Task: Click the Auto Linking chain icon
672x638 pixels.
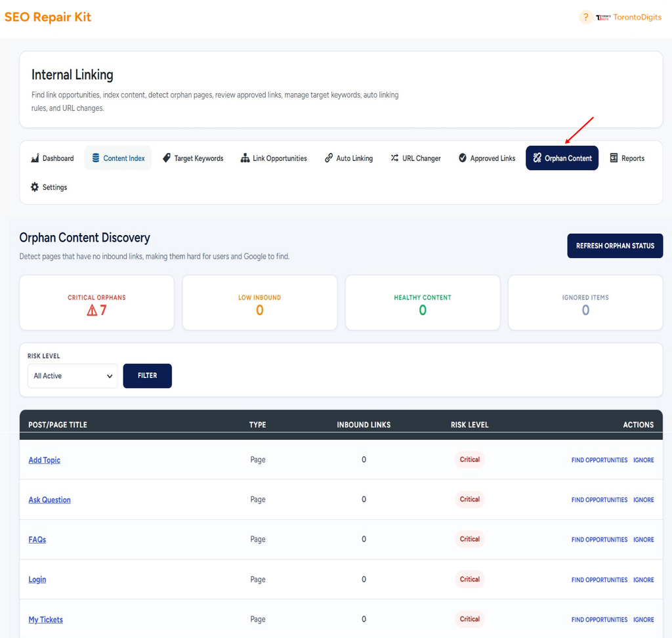Action: tap(329, 158)
